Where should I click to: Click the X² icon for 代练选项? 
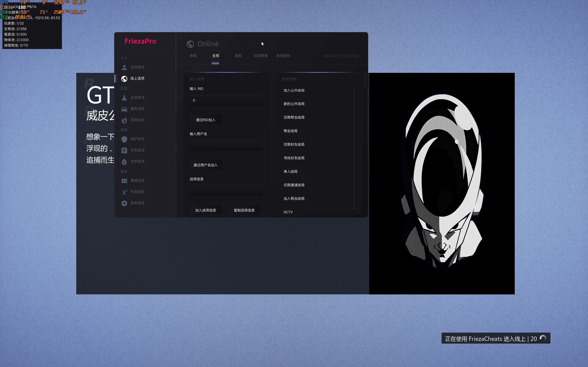125,192
